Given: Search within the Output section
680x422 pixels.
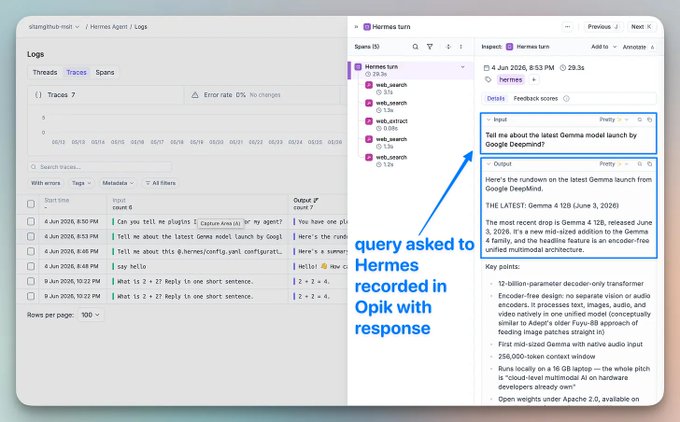Looking at the screenshot, I should (x=640, y=164).
